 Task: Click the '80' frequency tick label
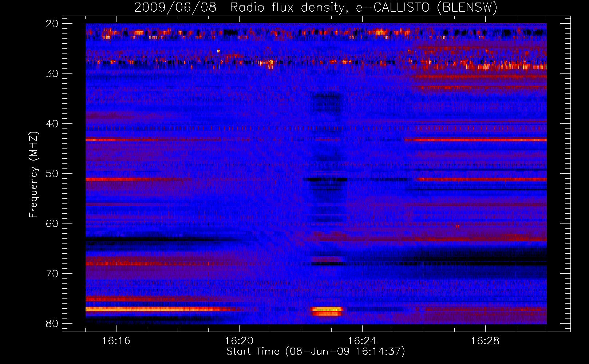click(x=52, y=324)
